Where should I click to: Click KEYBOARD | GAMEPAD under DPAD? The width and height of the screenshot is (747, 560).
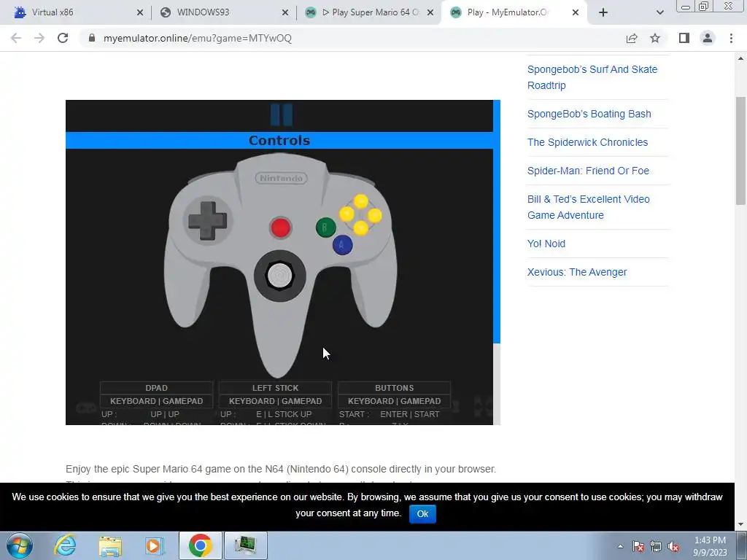(x=156, y=401)
